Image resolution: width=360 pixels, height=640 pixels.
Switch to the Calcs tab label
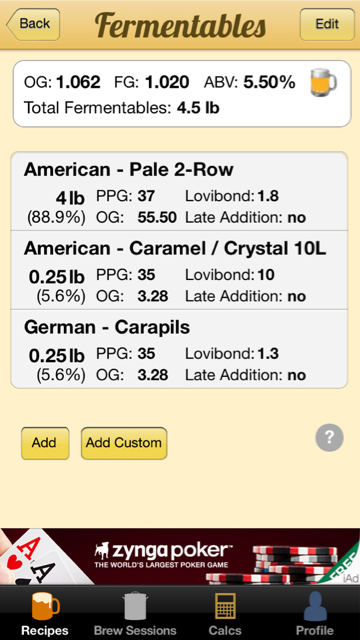(x=225, y=630)
